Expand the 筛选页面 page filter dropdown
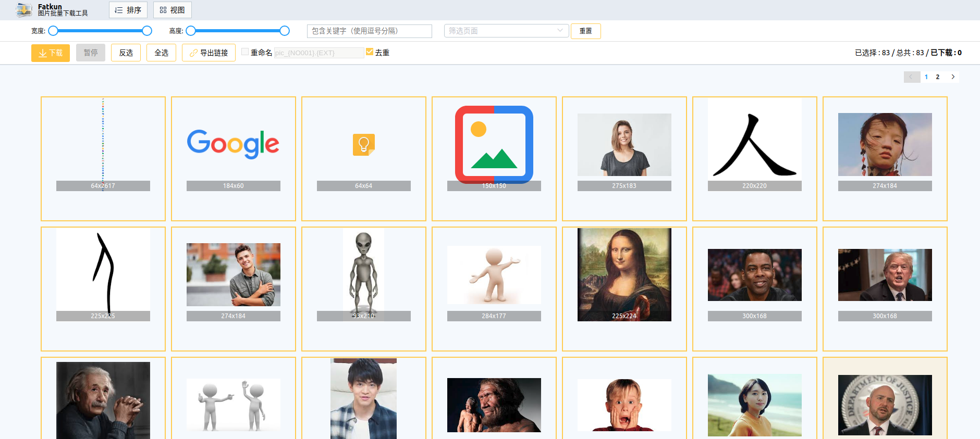 coord(506,31)
